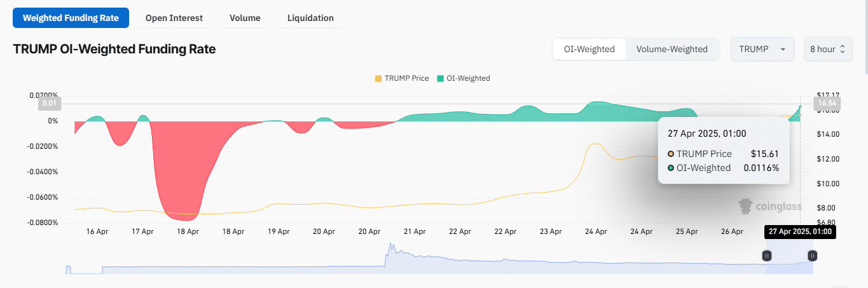Click the right range slider handle
The image size is (868, 288).
coord(813,256)
